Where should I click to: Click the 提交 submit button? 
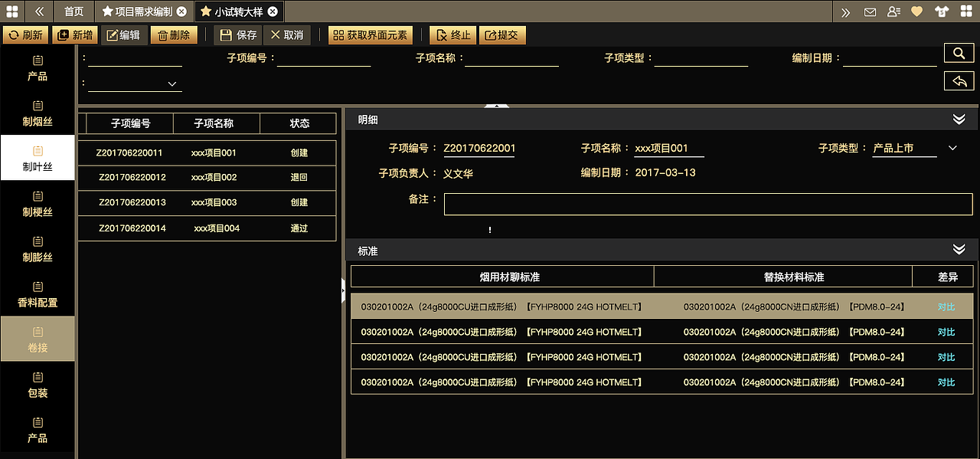point(502,34)
